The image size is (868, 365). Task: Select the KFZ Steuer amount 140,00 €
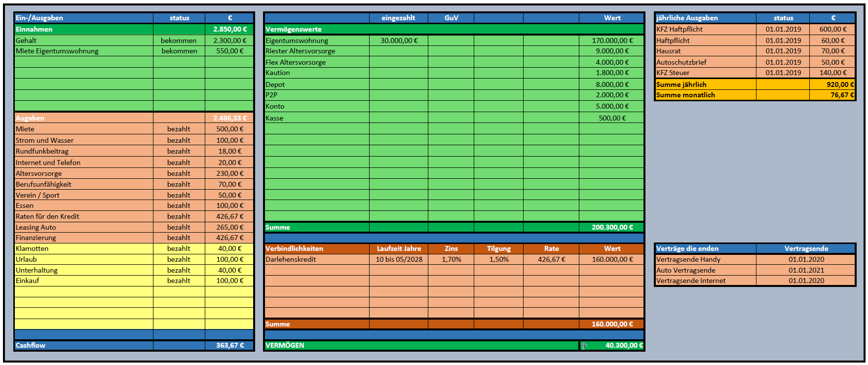tap(832, 73)
